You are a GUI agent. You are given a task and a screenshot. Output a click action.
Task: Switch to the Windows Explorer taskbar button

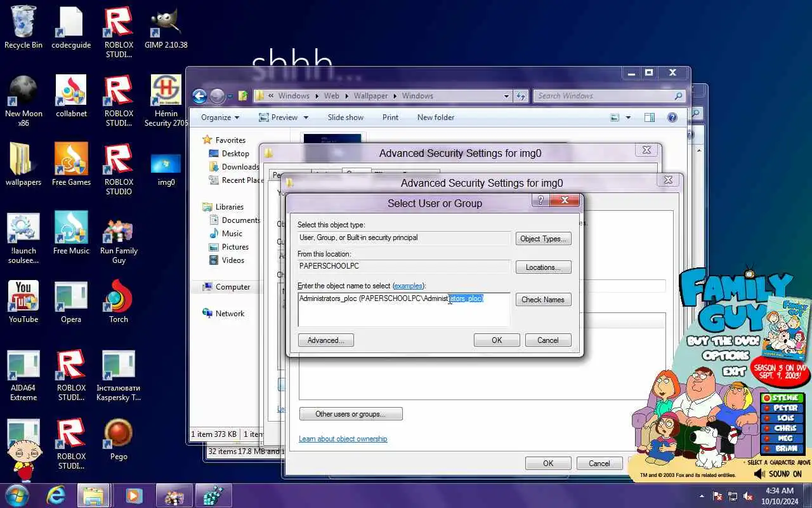[x=94, y=495]
